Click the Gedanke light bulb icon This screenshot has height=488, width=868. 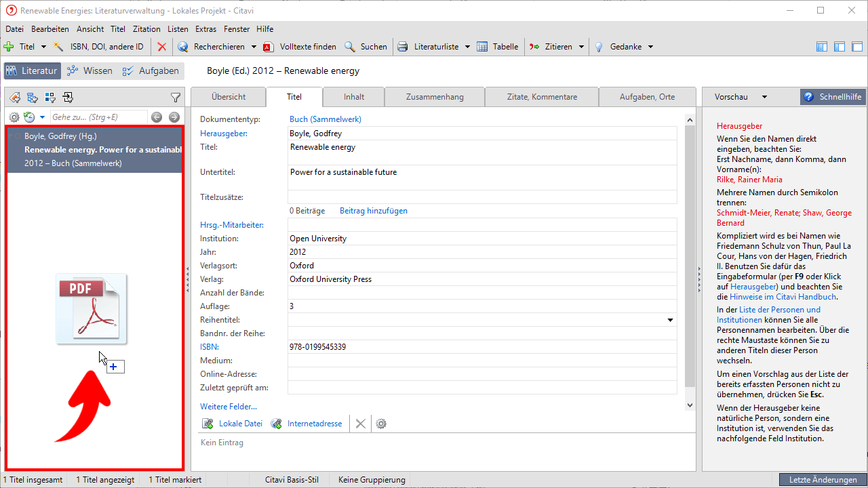point(599,47)
